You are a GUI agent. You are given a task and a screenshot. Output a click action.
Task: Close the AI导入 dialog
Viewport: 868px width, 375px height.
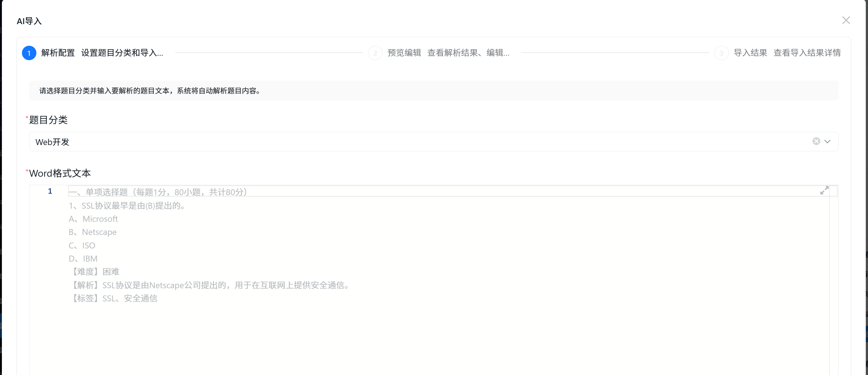point(846,20)
